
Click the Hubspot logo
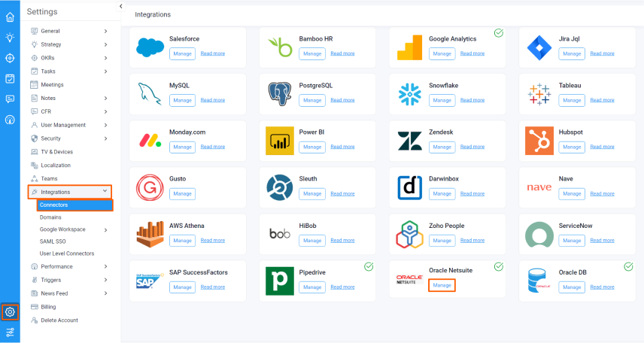tap(539, 141)
